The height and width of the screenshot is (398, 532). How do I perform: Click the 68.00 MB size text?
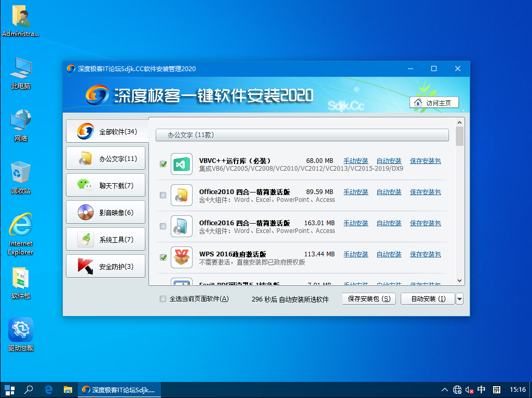tap(320, 161)
